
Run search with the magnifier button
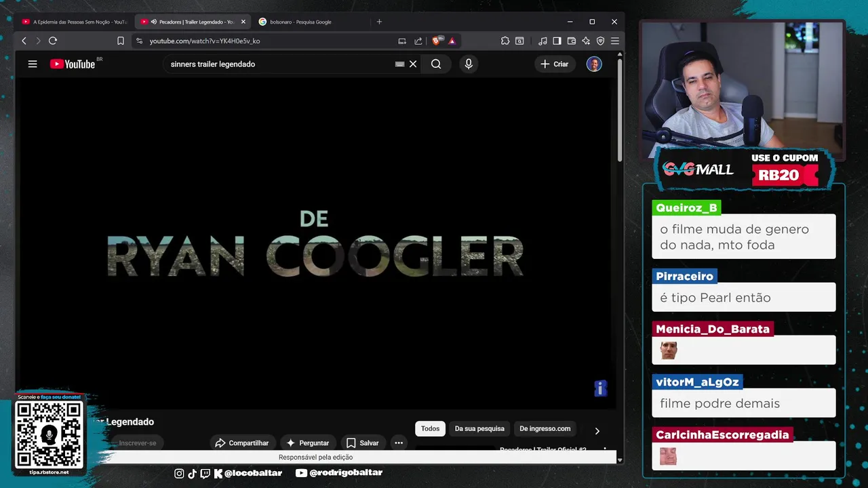(436, 64)
